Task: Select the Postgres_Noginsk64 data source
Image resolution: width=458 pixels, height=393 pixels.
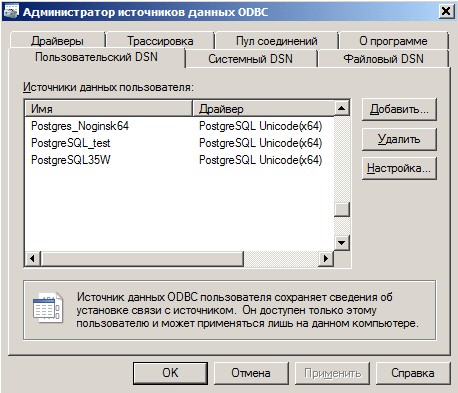Action: (x=80, y=126)
